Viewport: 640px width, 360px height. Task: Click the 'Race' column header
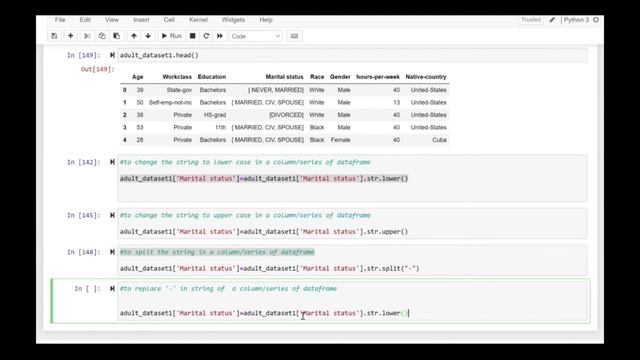pos(317,77)
